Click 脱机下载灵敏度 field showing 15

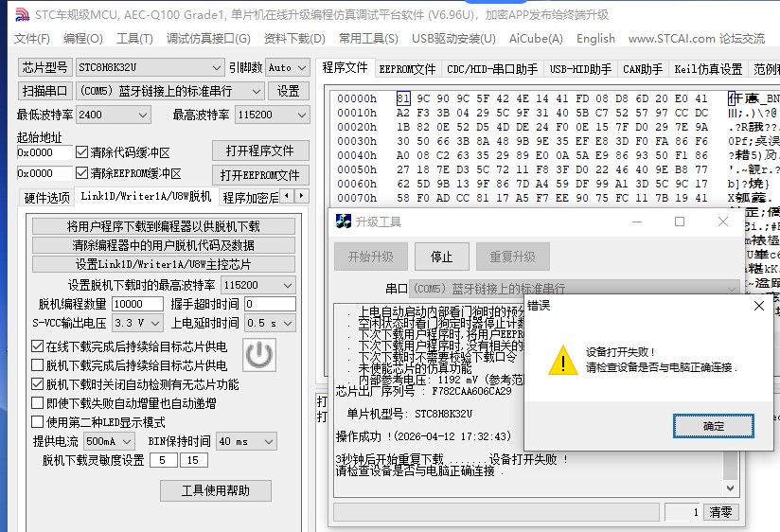tap(194, 460)
